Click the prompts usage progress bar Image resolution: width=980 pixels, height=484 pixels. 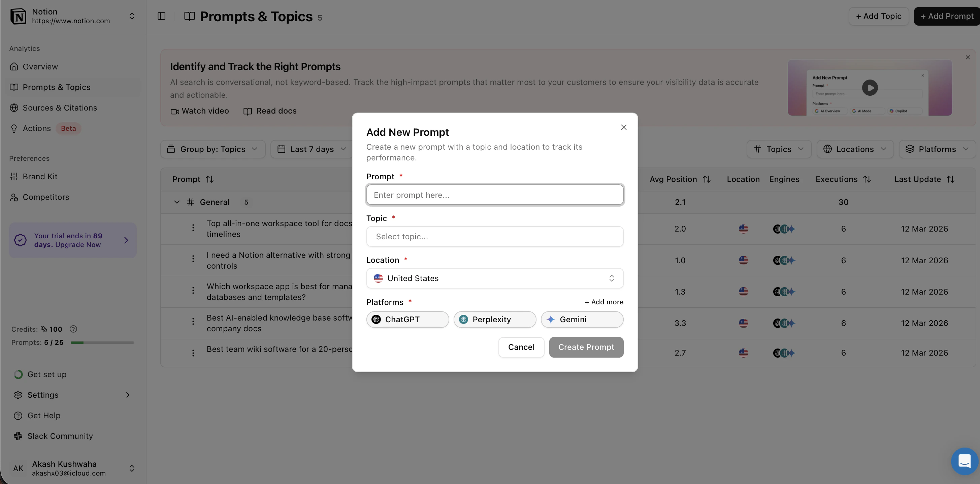[102, 342]
